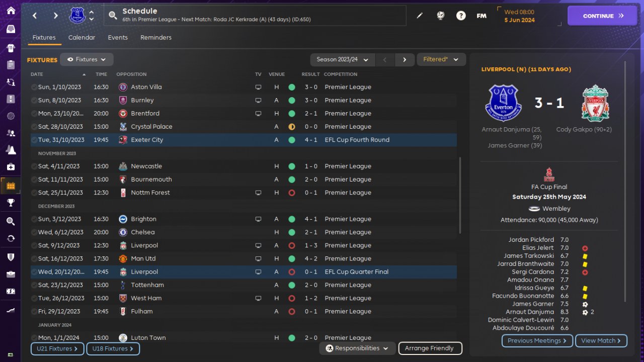Open the FM menu icon
The image size is (644, 362).
click(481, 16)
